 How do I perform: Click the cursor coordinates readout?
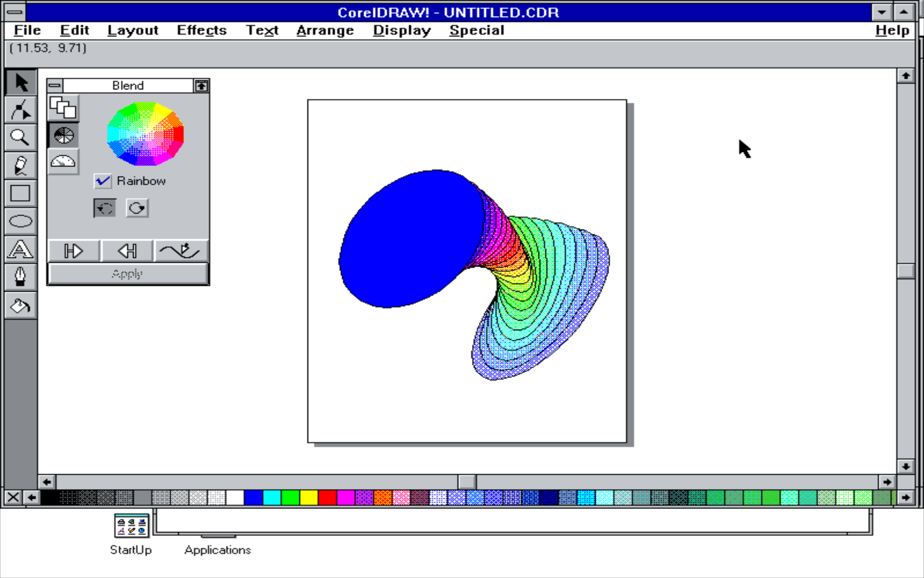point(48,48)
